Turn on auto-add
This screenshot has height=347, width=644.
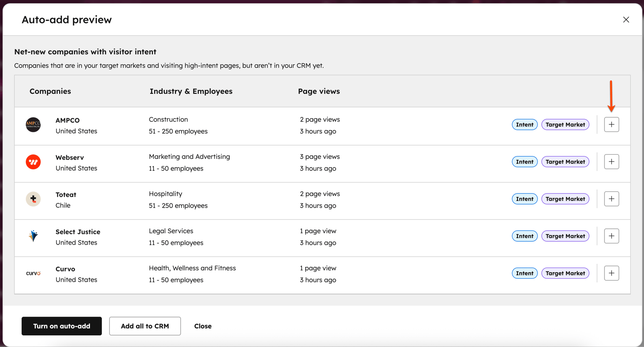pyautogui.click(x=62, y=326)
